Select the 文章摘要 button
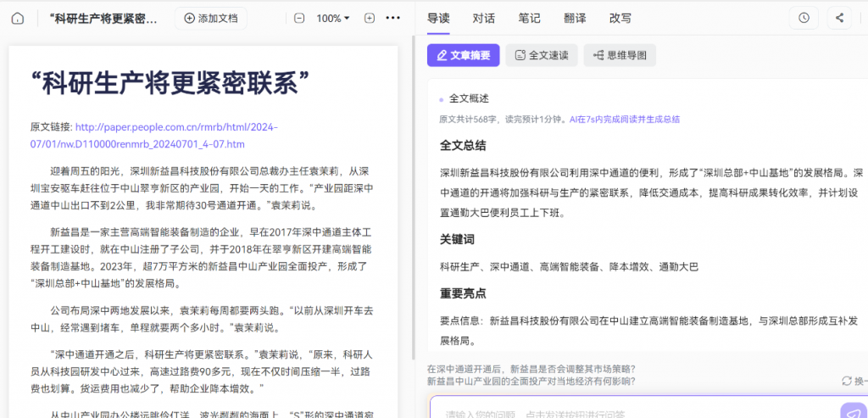Screen dimensions: 868x418 click(464, 55)
